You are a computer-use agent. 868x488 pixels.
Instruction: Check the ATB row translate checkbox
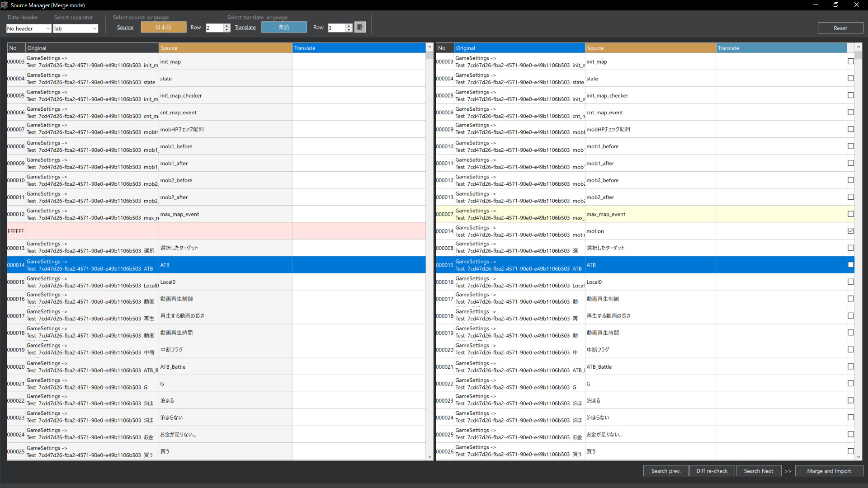click(852, 265)
